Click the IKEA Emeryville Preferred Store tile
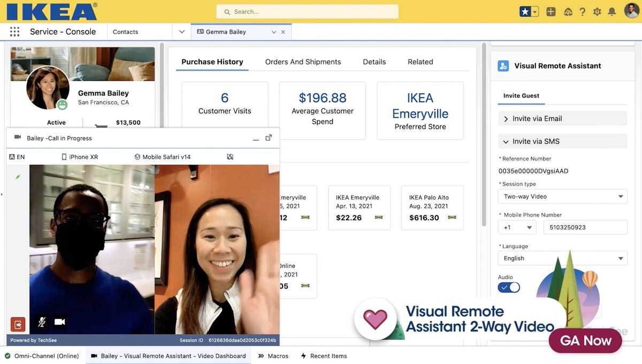 (x=420, y=111)
